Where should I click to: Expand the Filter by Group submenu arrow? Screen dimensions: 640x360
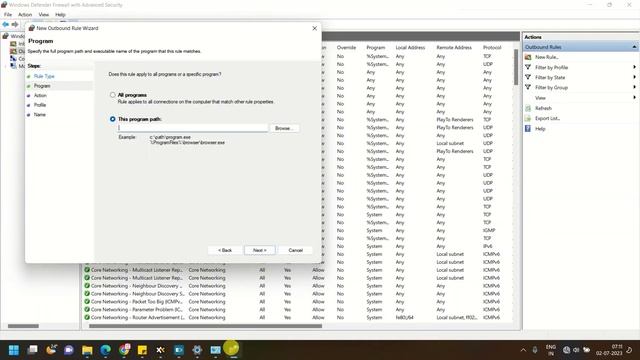click(634, 87)
